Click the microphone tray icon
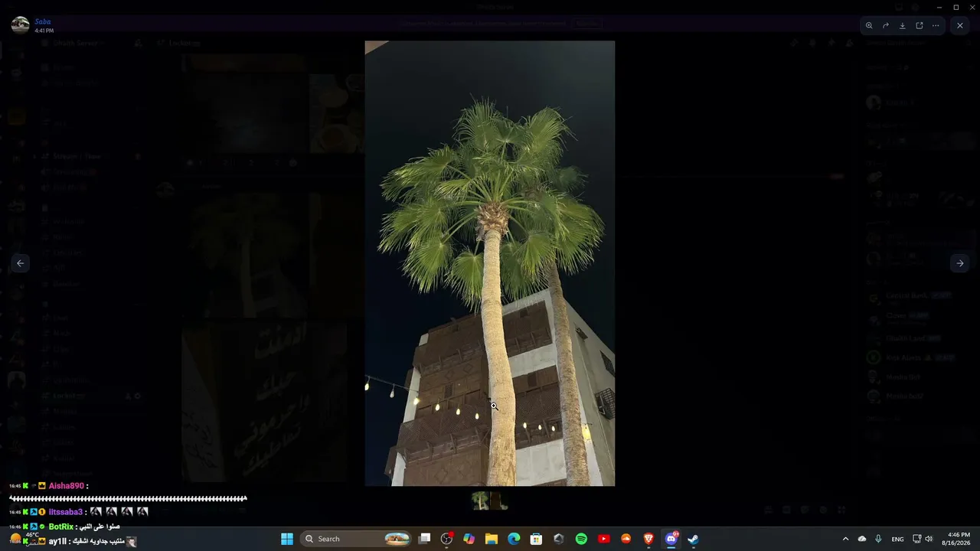The image size is (980, 551). point(878,539)
